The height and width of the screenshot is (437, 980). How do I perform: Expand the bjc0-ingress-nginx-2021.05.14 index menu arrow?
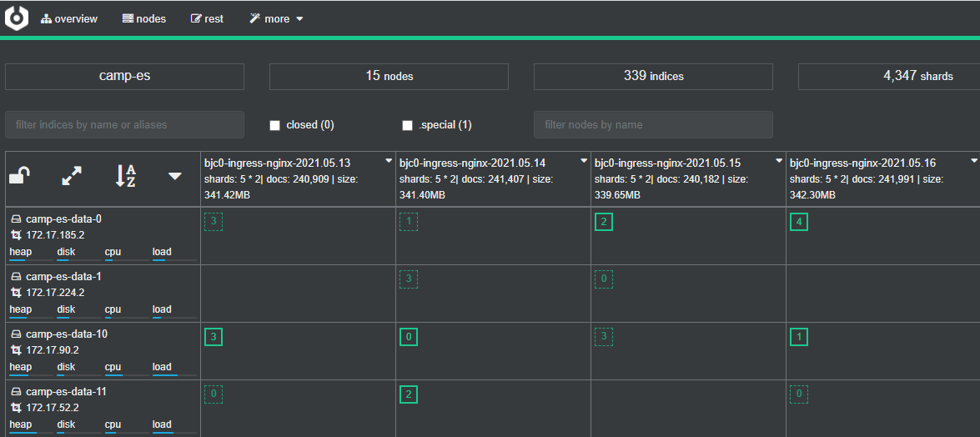point(584,160)
